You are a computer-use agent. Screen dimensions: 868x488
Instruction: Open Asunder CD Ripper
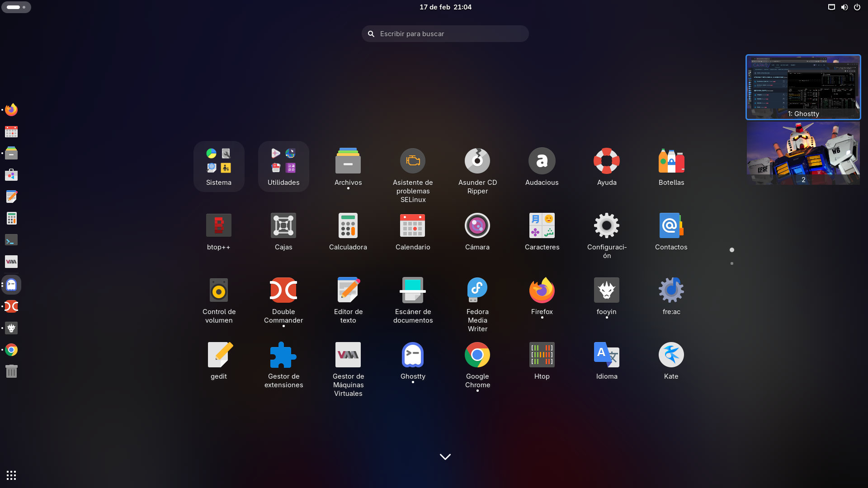[477, 161]
